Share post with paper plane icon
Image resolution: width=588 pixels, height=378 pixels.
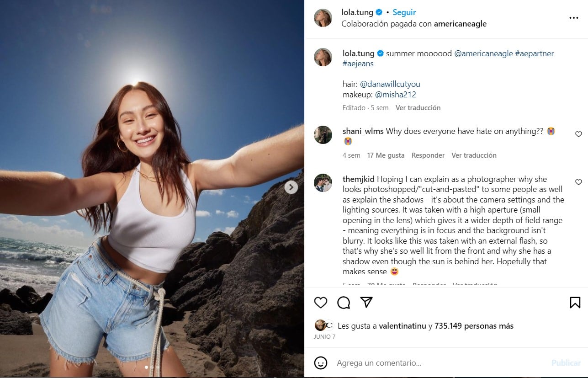(366, 302)
